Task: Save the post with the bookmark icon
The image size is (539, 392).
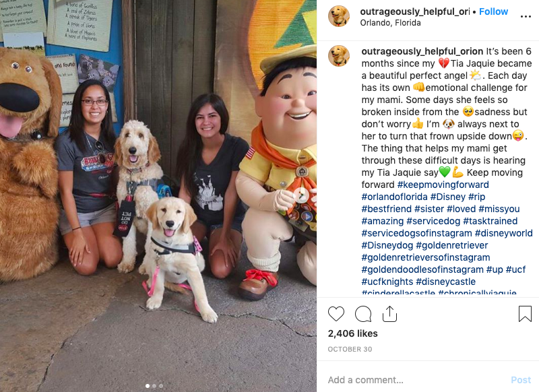Action: pos(525,314)
